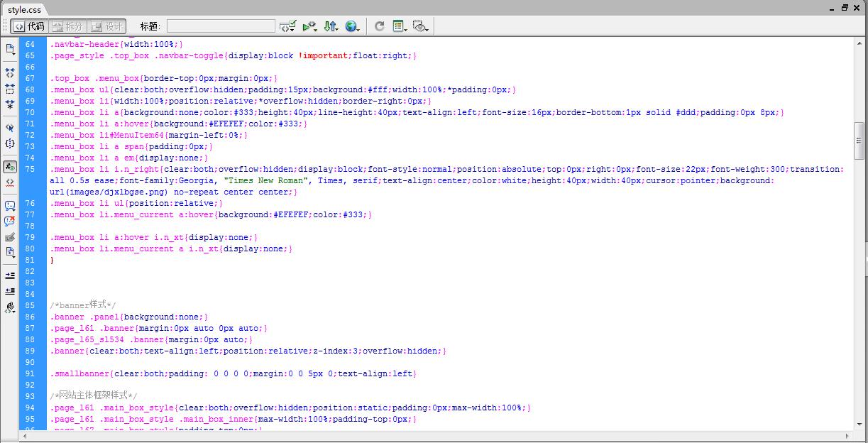Click line number 64 in the gutter
Viewport: 868px width, 443px height.
pyautogui.click(x=29, y=44)
